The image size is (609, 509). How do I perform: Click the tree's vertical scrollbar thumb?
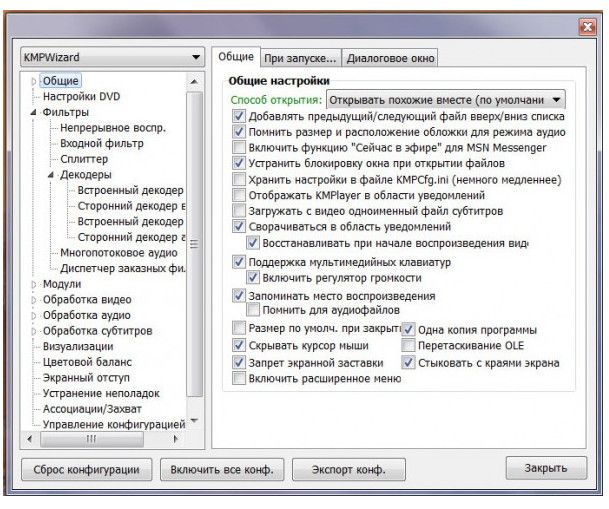(195, 244)
